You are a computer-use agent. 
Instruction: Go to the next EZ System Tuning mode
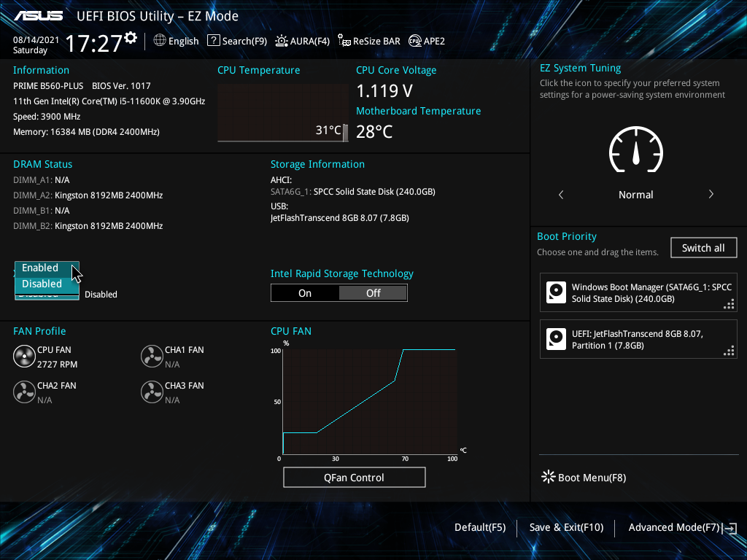pyautogui.click(x=711, y=194)
